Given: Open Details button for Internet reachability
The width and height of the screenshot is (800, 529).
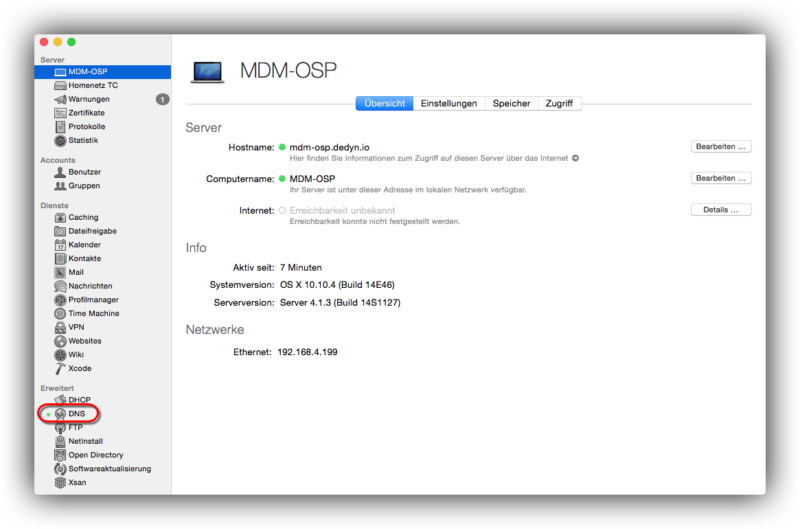Looking at the screenshot, I should pos(720,210).
